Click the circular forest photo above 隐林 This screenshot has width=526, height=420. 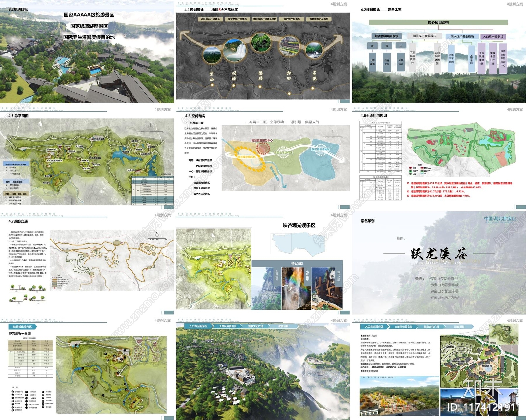[261, 43]
